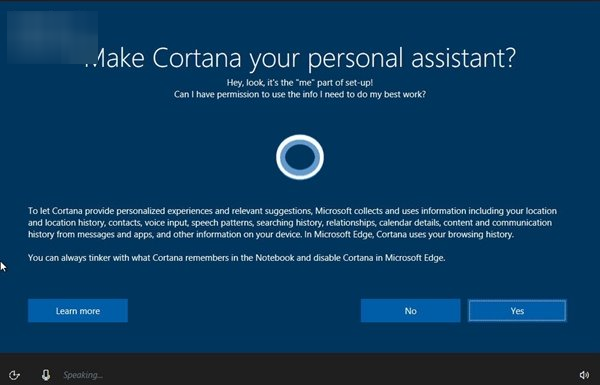Click the Yes button to enable Cortana

pyautogui.click(x=517, y=311)
